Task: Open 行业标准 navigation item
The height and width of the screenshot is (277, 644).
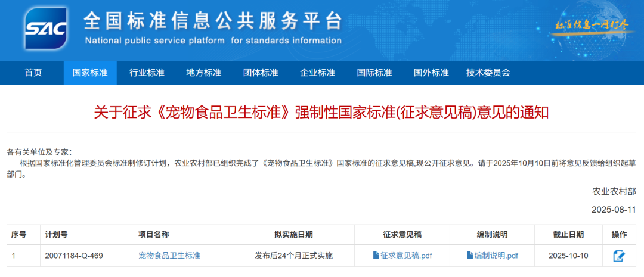Action: point(147,73)
